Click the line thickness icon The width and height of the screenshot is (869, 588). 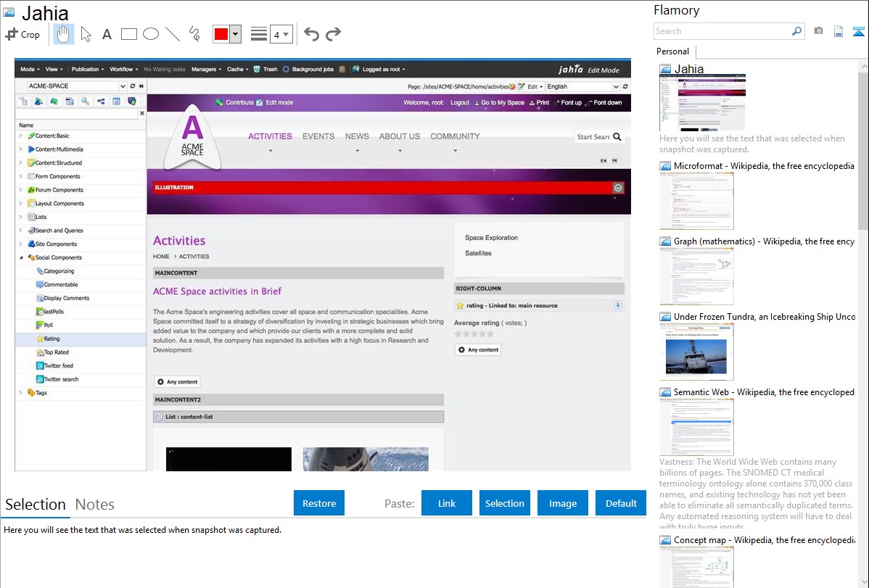coord(258,34)
